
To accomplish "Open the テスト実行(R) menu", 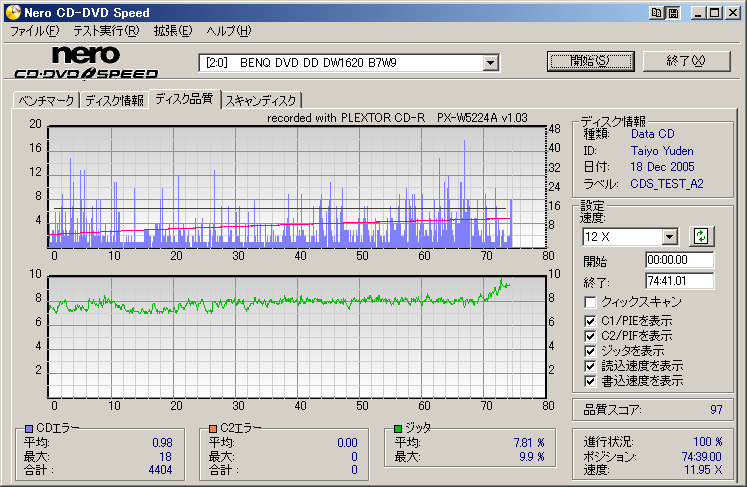I will click(x=103, y=31).
